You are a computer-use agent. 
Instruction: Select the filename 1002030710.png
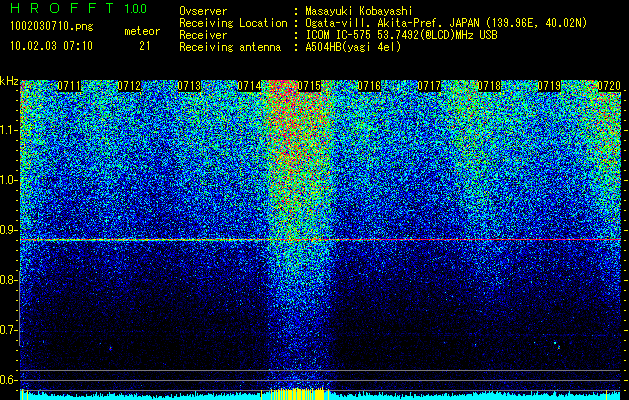52,26
